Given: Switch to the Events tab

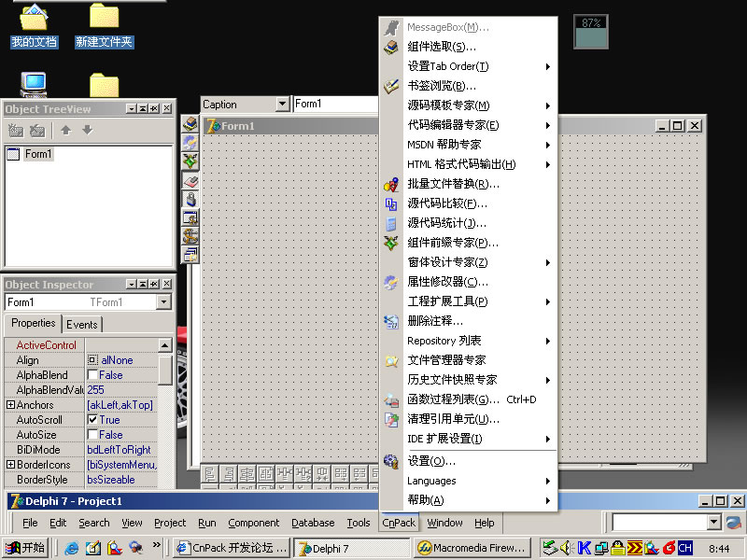Looking at the screenshot, I should click(x=82, y=324).
